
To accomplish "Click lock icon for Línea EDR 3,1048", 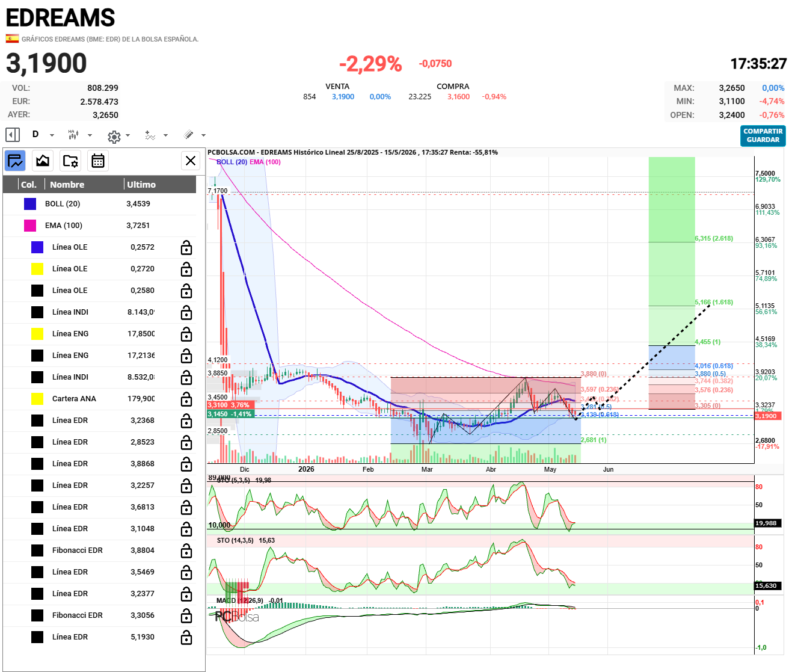I will (186, 529).
